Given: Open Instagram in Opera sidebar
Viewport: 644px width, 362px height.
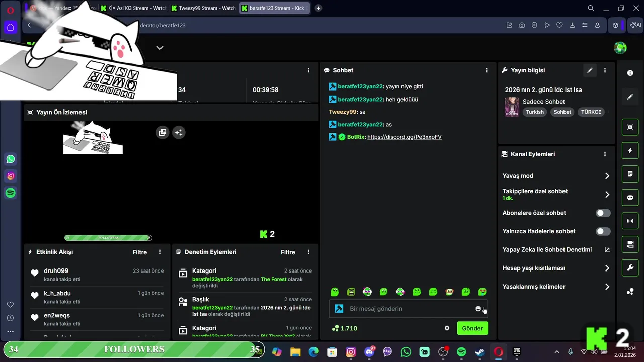Looking at the screenshot, I should 11,176.
